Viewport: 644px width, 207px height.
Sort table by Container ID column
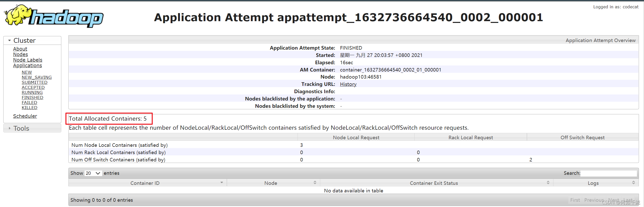pyautogui.click(x=148, y=183)
